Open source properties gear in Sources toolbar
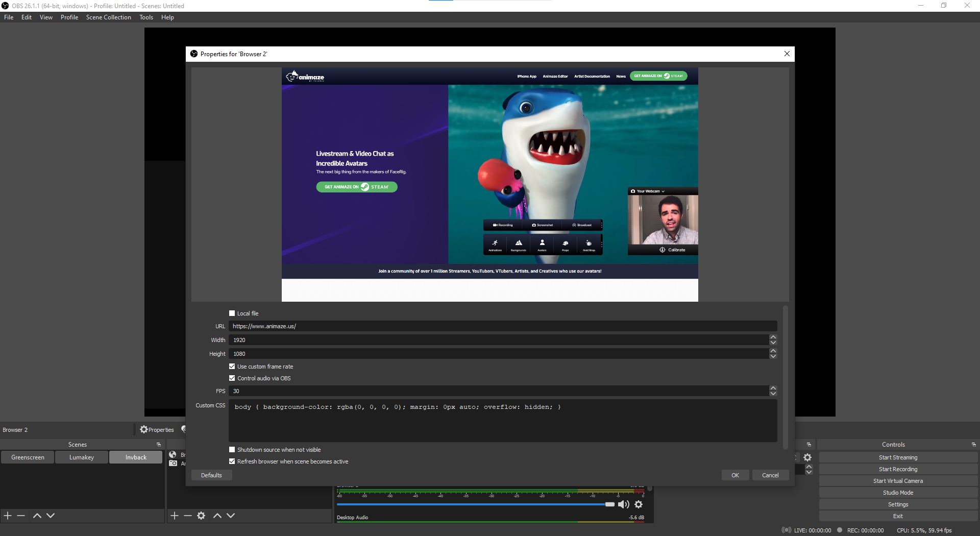The image size is (980, 536). (201, 516)
